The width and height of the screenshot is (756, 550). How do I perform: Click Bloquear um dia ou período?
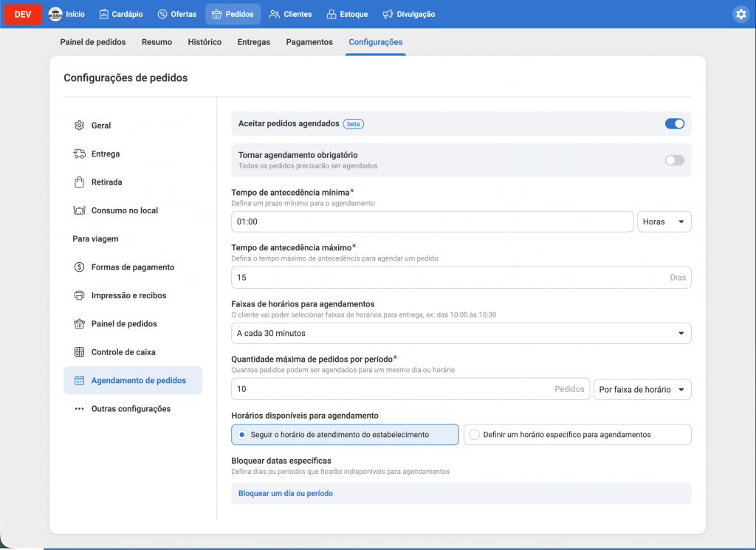(x=286, y=493)
